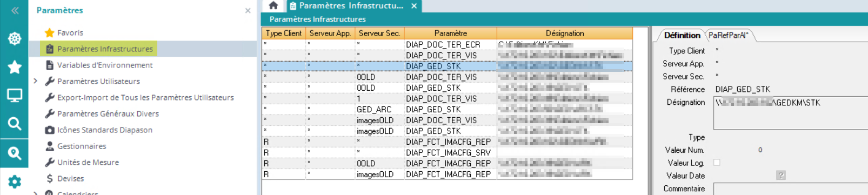Open the magnifier search sidebar icon
This screenshot has height=195, width=868.
15,124
